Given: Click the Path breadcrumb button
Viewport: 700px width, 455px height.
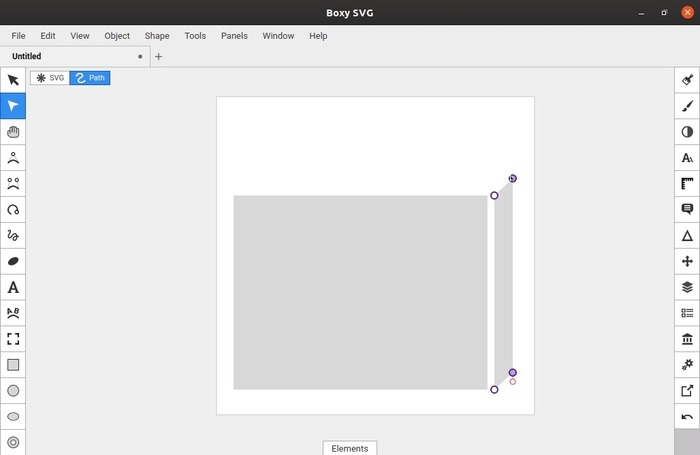Looking at the screenshot, I should (90, 78).
